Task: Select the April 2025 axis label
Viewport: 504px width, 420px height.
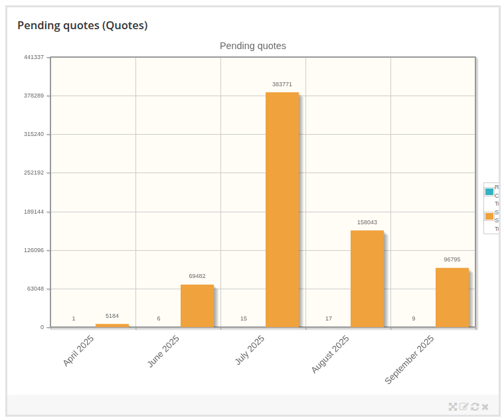Action: pos(78,351)
